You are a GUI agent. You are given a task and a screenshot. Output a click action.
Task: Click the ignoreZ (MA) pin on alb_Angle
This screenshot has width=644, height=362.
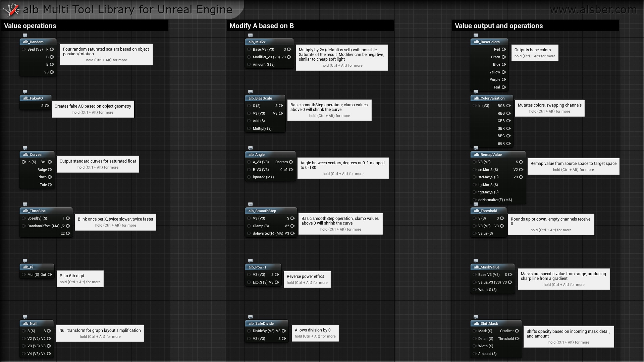point(249,177)
